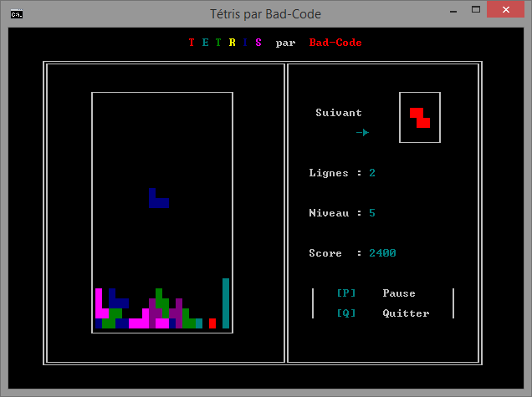Click the tall magenta piece at far left
This screenshot has height=397, width=532.
coord(100,303)
